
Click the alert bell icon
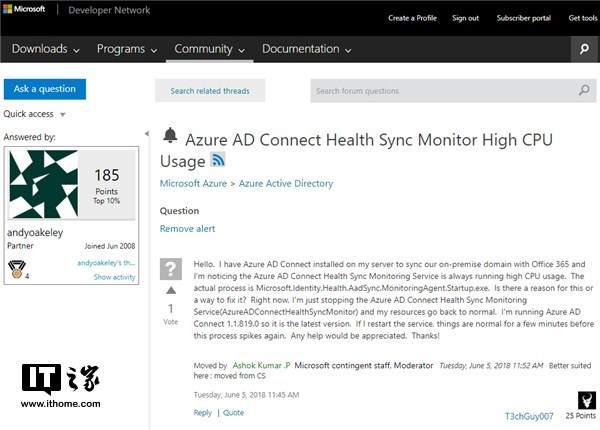170,136
